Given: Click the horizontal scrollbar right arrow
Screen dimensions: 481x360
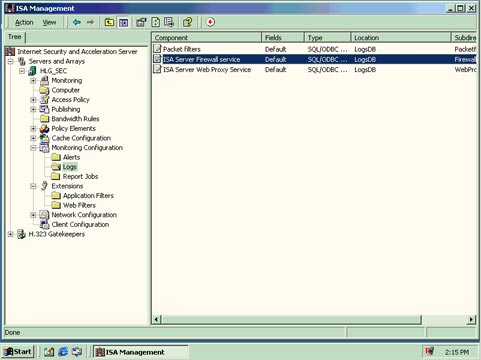Looking at the screenshot, I should [471, 319].
